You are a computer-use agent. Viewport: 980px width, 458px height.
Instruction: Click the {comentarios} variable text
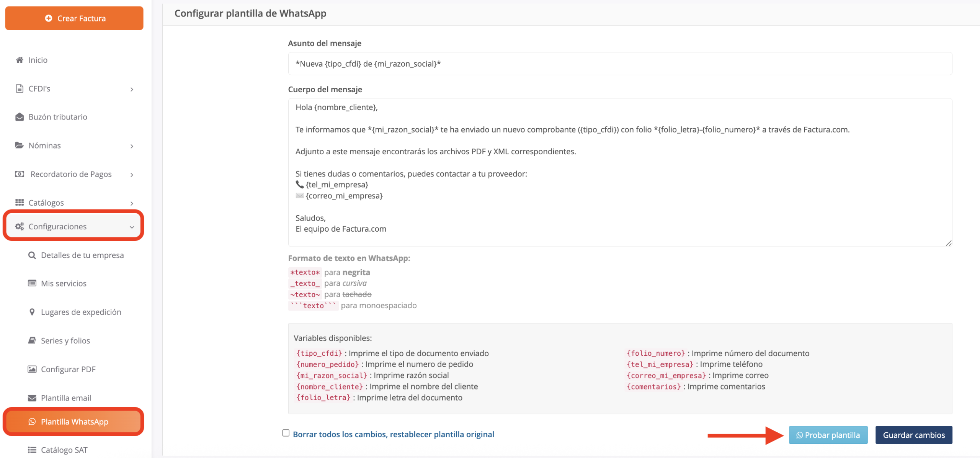coord(654,386)
